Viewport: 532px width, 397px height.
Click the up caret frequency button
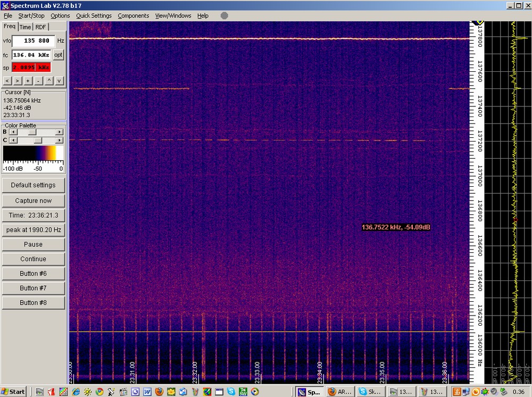coord(49,81)
